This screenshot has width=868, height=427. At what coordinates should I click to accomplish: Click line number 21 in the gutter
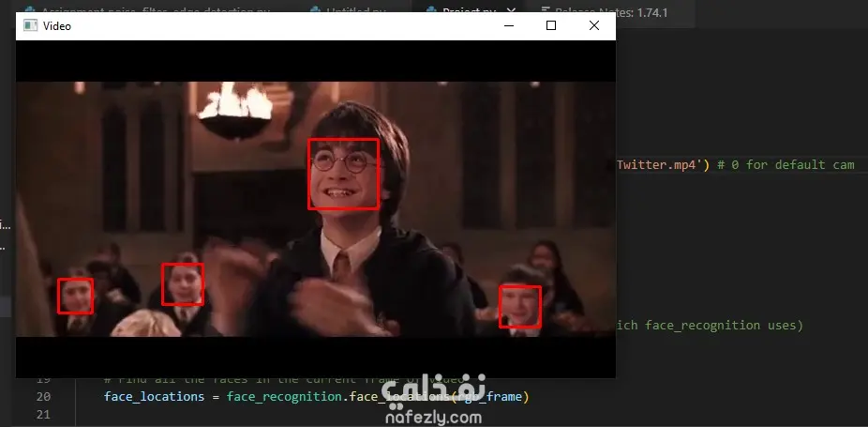coord(43,414)
